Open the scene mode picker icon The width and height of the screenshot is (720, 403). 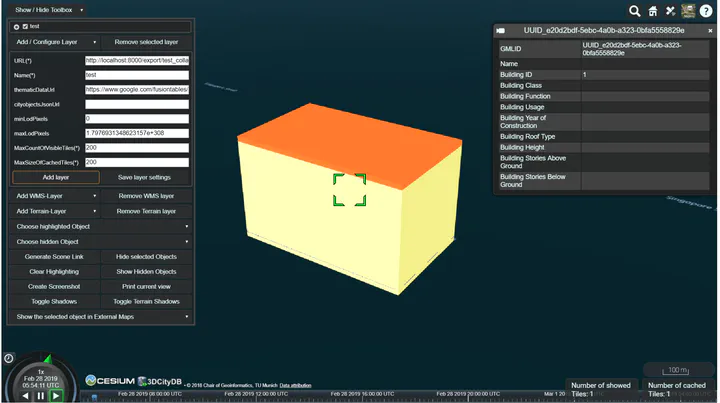pyautogui.click(x=670, y=11)
